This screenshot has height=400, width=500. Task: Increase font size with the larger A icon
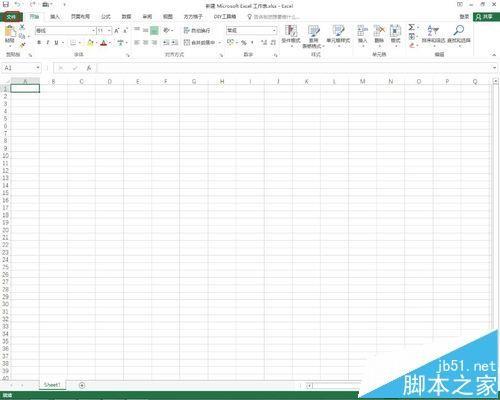[116, 31]
